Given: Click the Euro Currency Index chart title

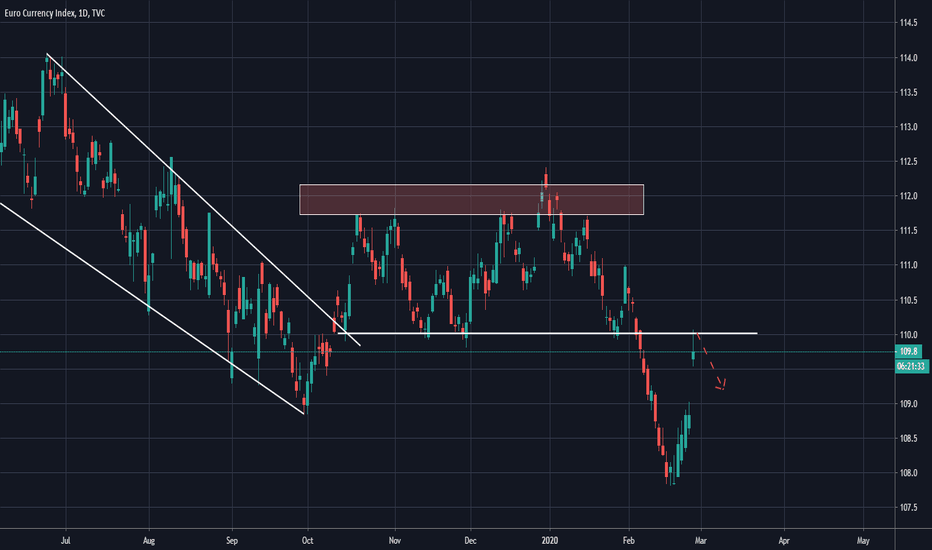Looking at the screenshot, I should click(x=55, y=13).
